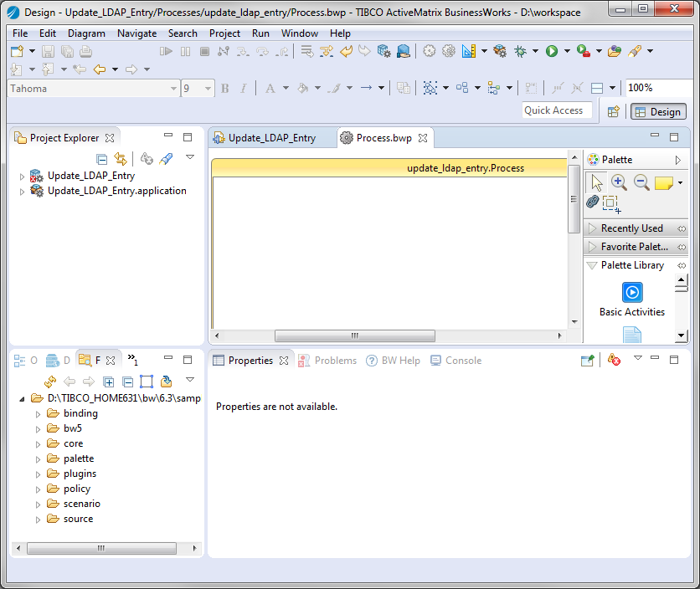Open the Diagram menu

[86, 33]
